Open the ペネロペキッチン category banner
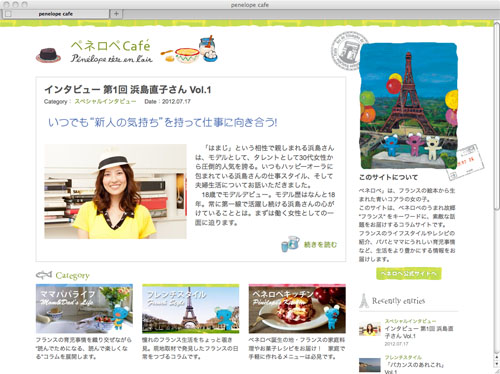This screenshot has width=500, height=374. click(x=297, y=309)
